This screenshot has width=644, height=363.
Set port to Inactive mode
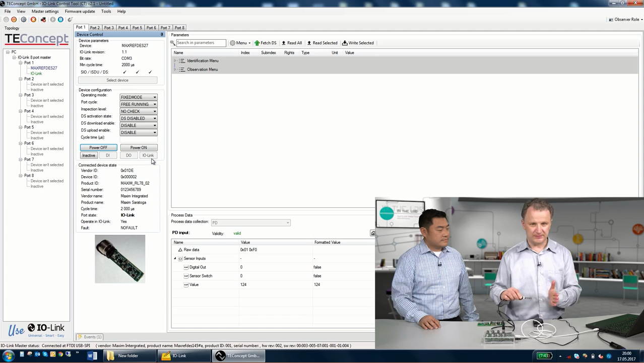pos(89,156)
